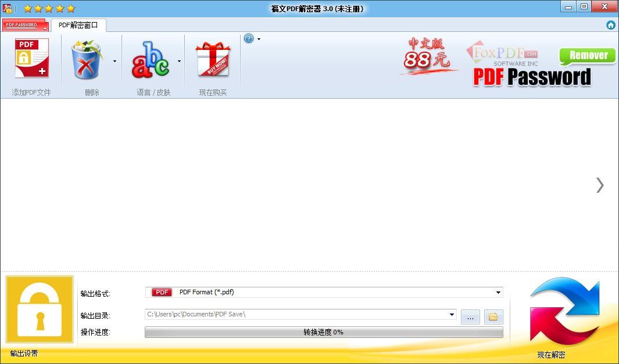
Task: Maximize the window
Action: tap(584, 7)
